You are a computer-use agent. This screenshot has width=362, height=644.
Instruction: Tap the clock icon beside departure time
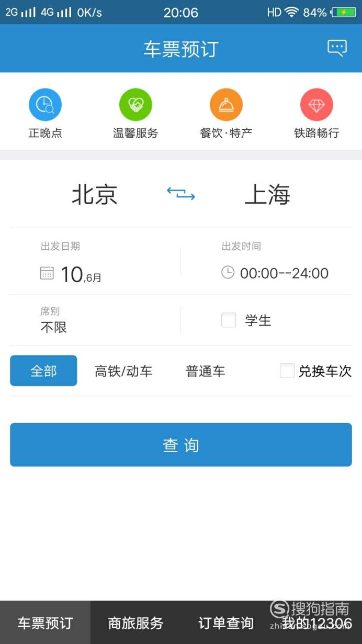click(x=228, y=272)
